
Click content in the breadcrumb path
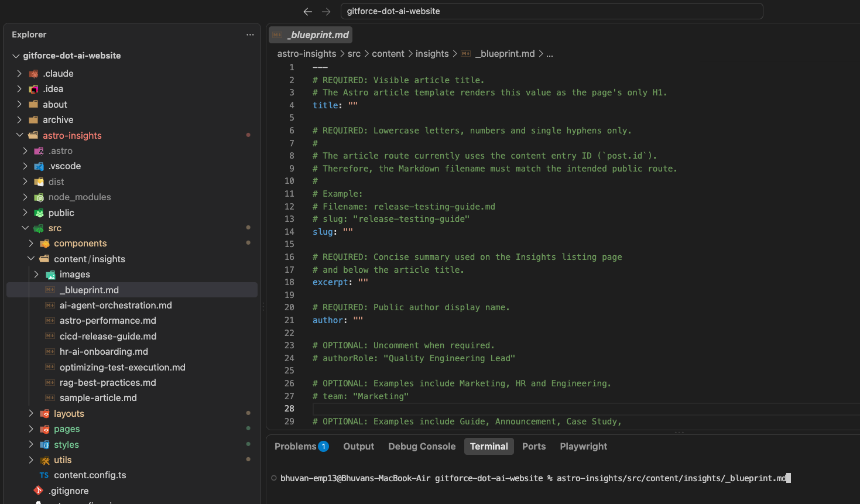pos(388,54)
